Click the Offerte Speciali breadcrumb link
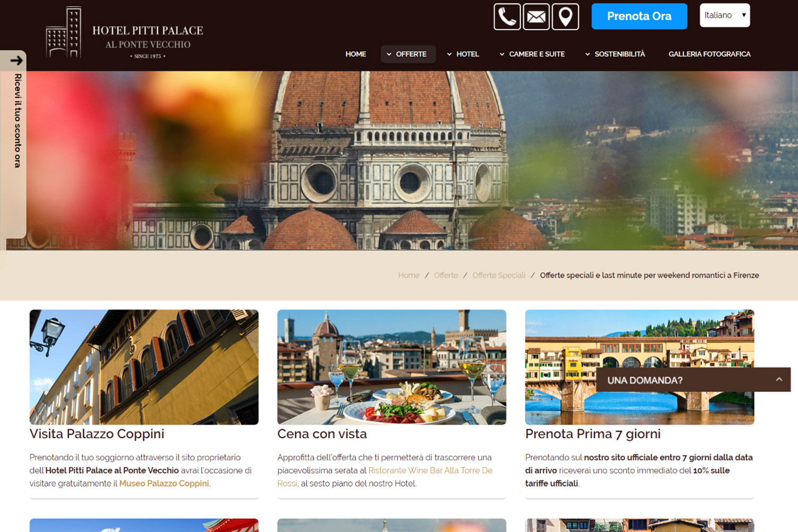This screenshot has width=798, height=532. [498, 276]
